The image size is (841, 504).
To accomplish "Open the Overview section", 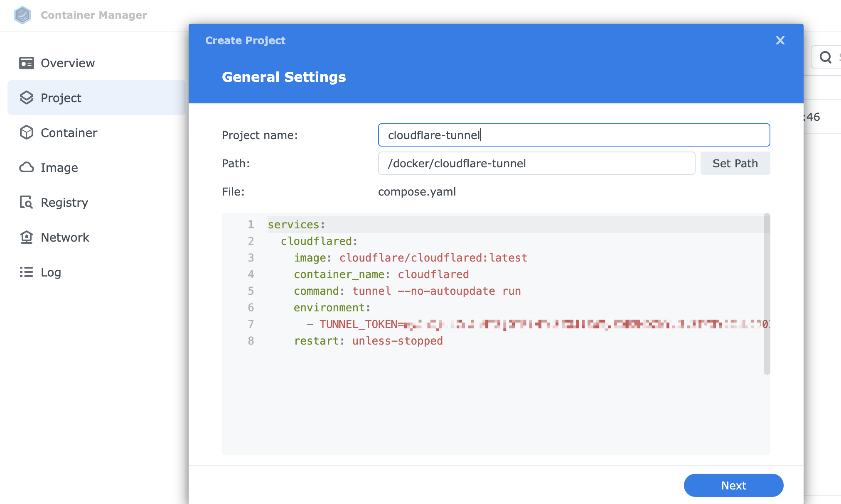I will 97,63.
